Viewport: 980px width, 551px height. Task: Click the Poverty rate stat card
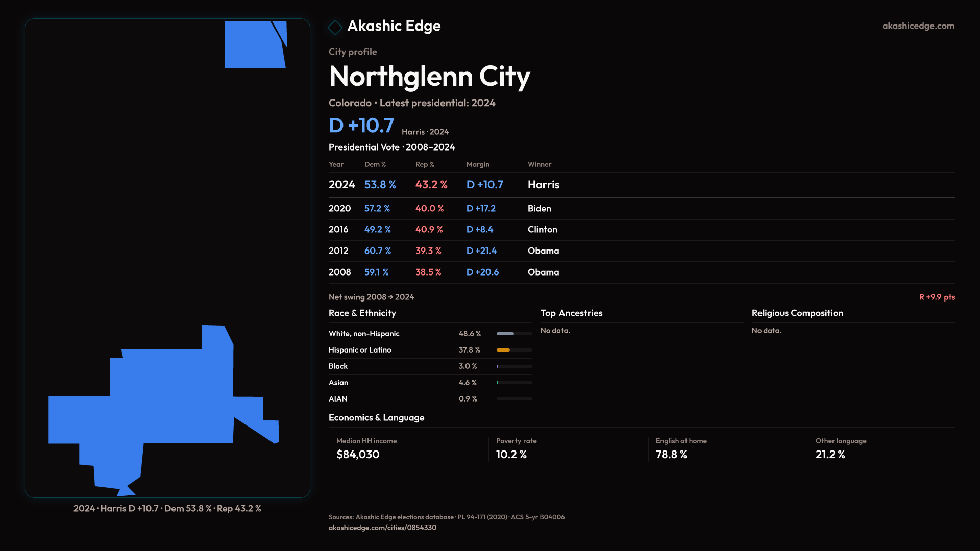516,448
